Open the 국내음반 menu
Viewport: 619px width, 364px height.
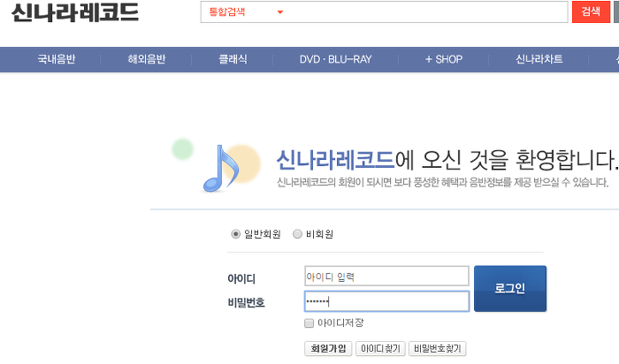coord(56,59)
